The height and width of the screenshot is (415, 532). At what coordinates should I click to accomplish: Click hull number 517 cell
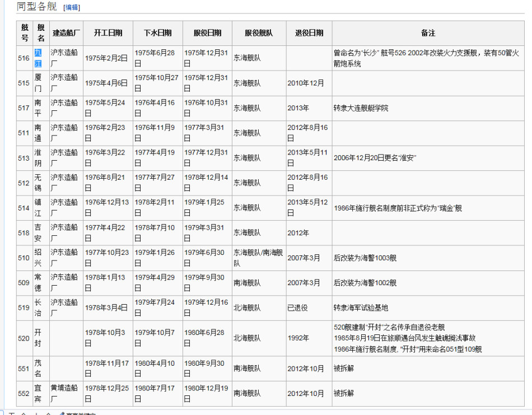24,108
